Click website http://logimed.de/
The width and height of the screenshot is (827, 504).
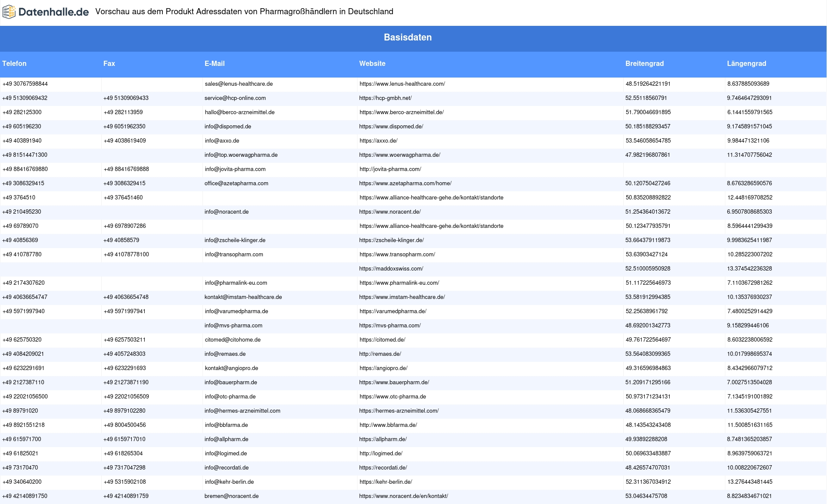coord(381,454)
